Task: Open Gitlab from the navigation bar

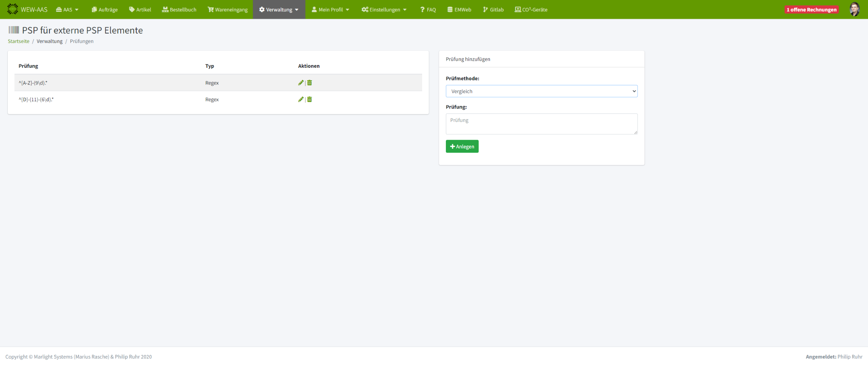Action: coord(493,9)
